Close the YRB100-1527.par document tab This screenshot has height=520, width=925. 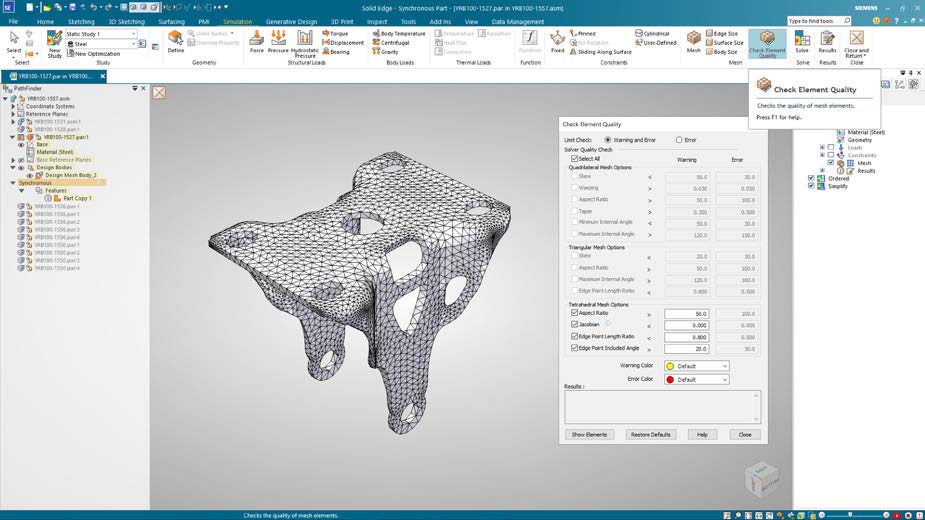103,76
